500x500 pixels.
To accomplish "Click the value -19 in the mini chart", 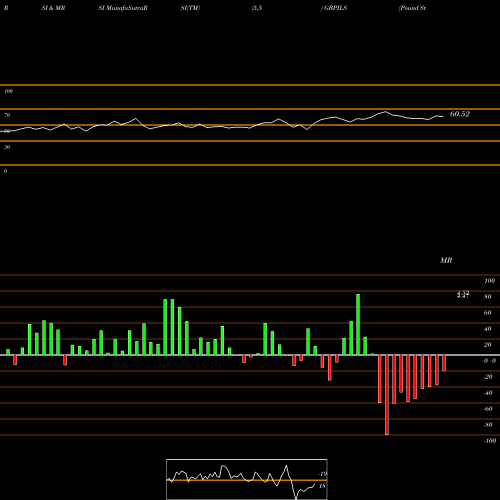I will coord(323,474).
